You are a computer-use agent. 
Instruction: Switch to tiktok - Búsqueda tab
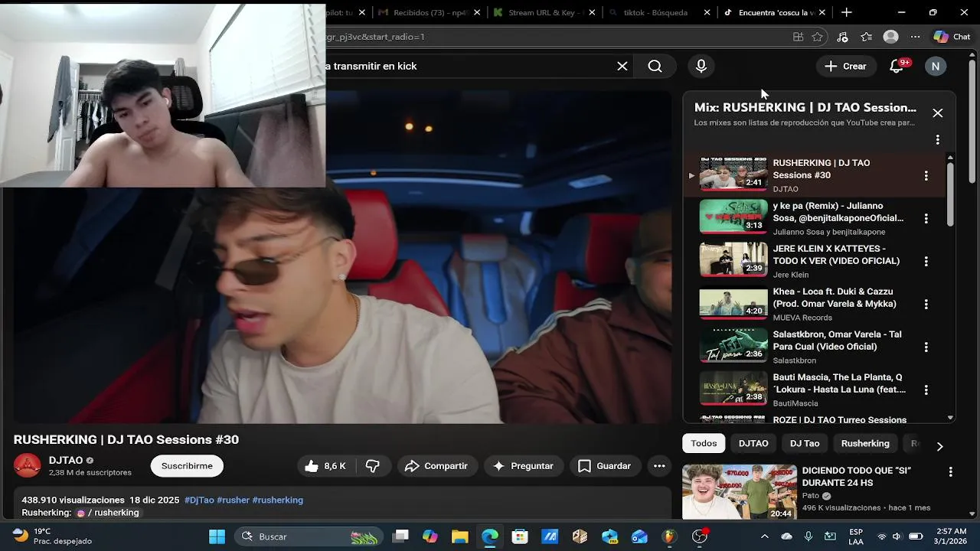[658, 12]
